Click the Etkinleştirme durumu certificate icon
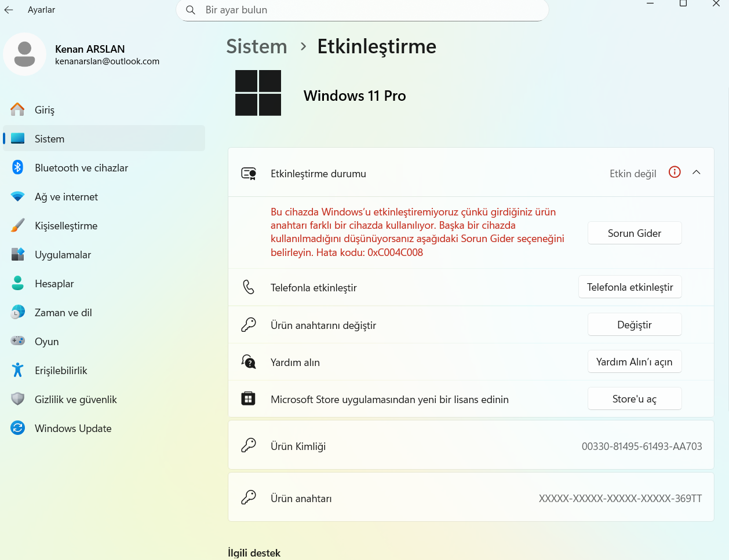The image size is (729, 560). [x=249, y=173]
